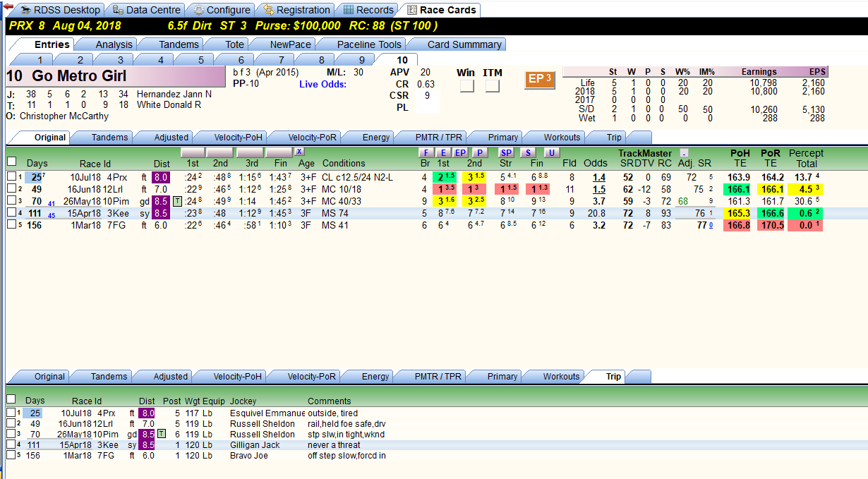Viewport: 868px width, 479px height.
Task: Click the T marker beside Russell Sheldon's 10Pim trip
Action: pos(162,434)
